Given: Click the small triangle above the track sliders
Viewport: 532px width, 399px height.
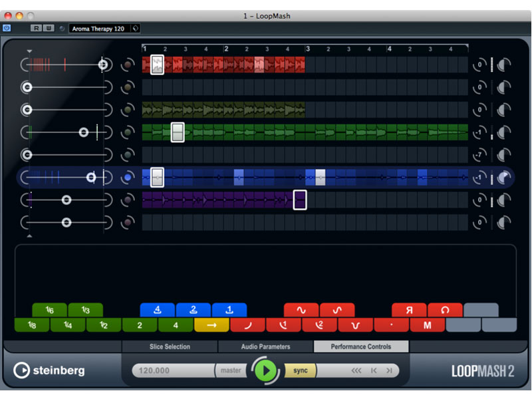Looking at the screenshot, I should tap(29, 50).
